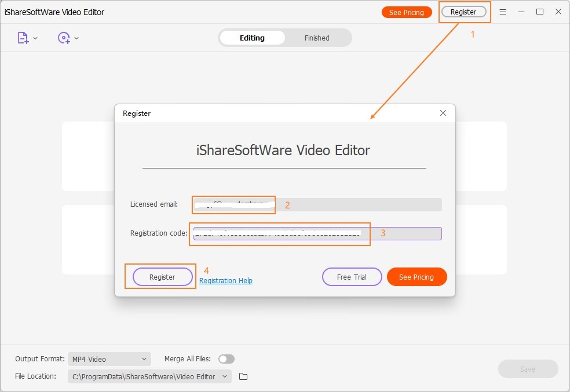Click the Add File icon
The image size is (570, 392).
pyautogui.click(x=23, y=38)
